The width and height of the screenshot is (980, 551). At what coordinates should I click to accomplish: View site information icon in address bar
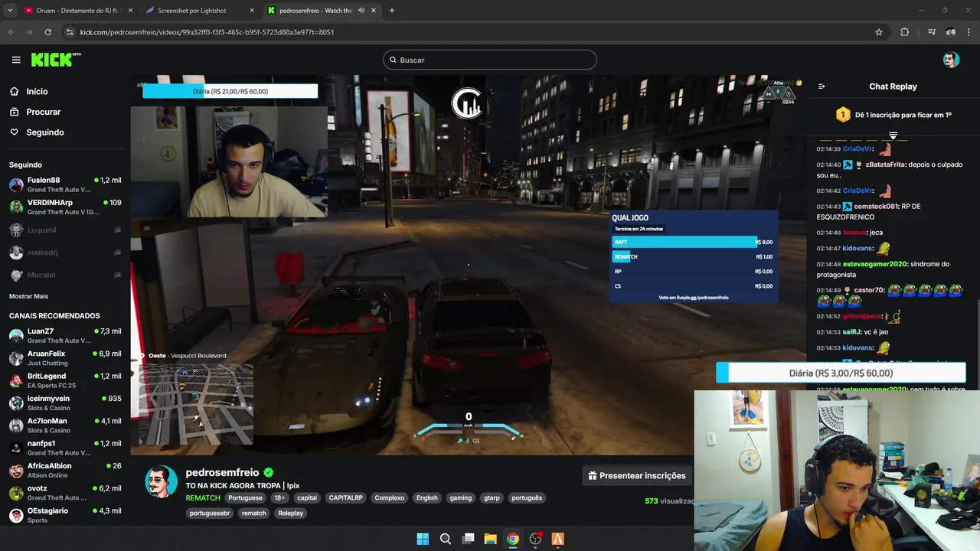coord(70,32)
